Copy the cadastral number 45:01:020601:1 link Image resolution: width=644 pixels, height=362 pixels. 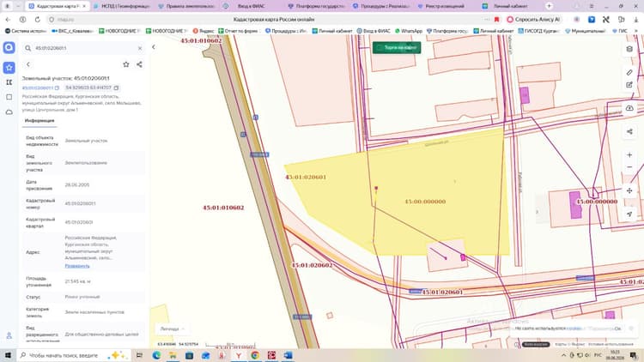[57, 87]
